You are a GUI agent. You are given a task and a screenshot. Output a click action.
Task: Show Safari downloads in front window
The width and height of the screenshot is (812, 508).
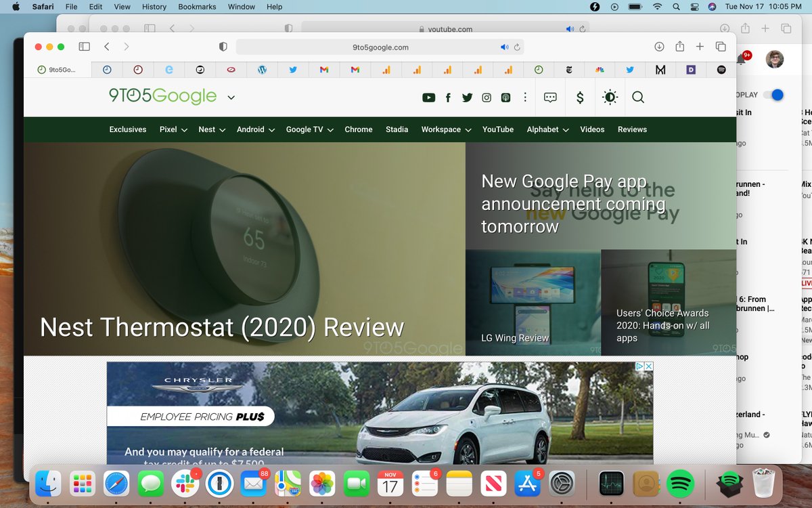[659, 47]
